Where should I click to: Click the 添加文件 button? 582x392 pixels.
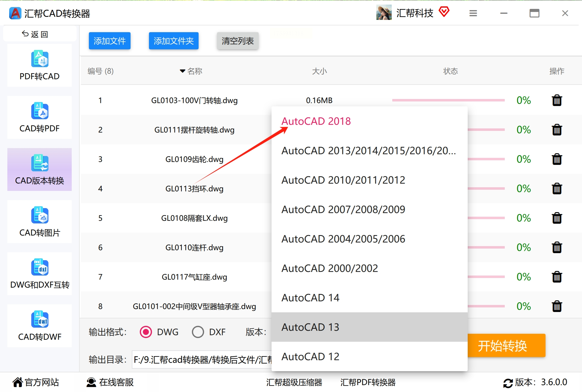(x=109, y=41)
